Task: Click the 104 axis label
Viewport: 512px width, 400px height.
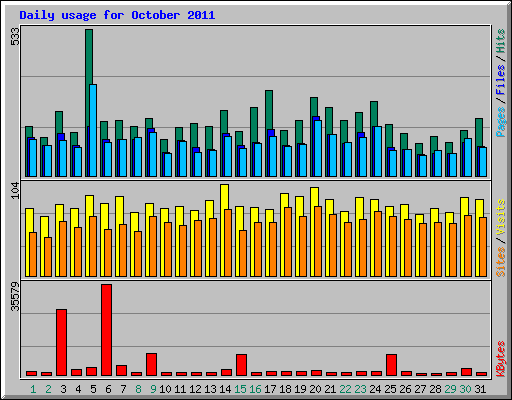Action: click(x=15, y=191)
